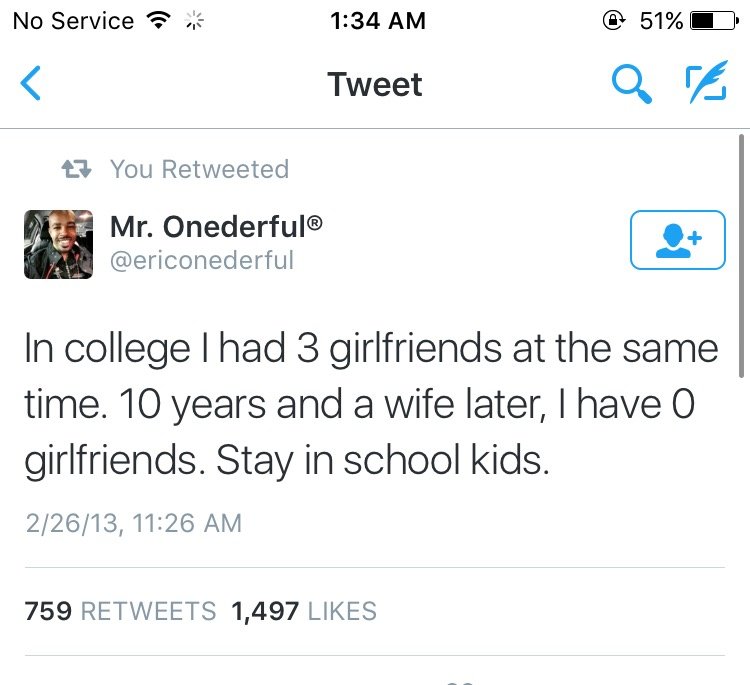
Task: Tap the back chevron arrow
Action: 32,85
